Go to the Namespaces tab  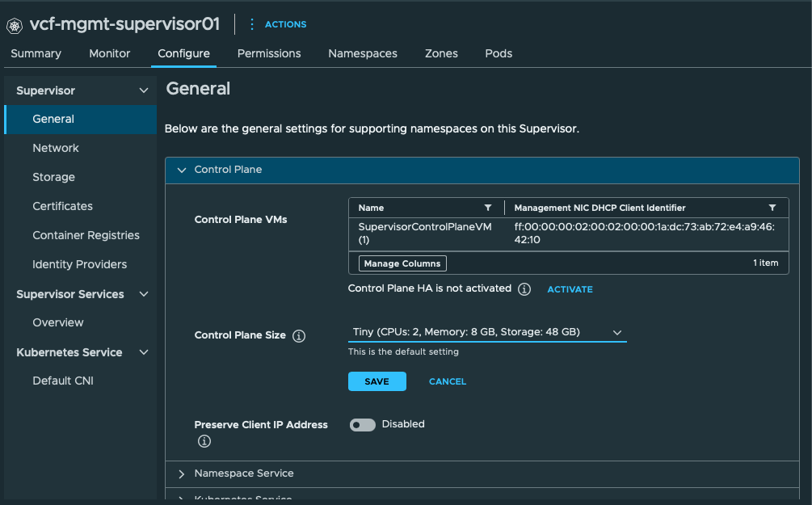click(363, 53)
